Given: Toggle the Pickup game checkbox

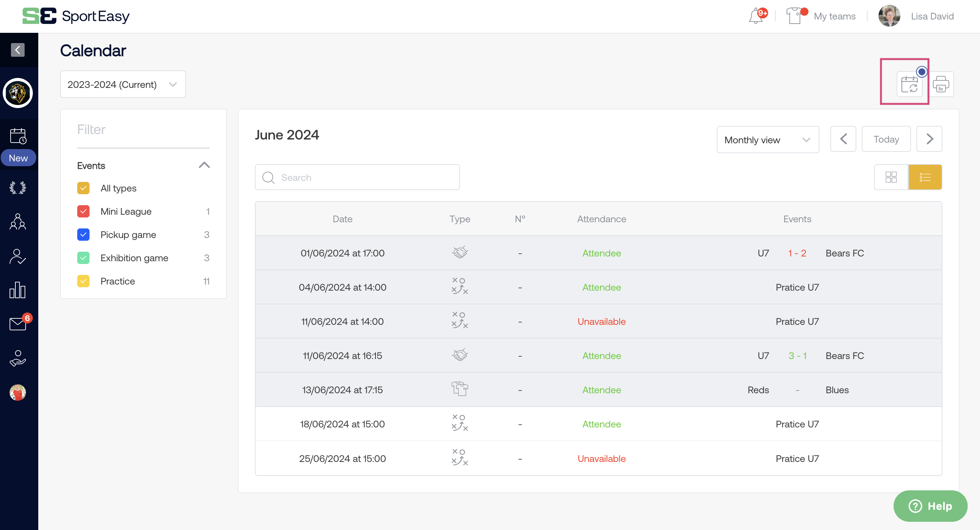Looking at the screenshot, I should [x=83, y=235].
